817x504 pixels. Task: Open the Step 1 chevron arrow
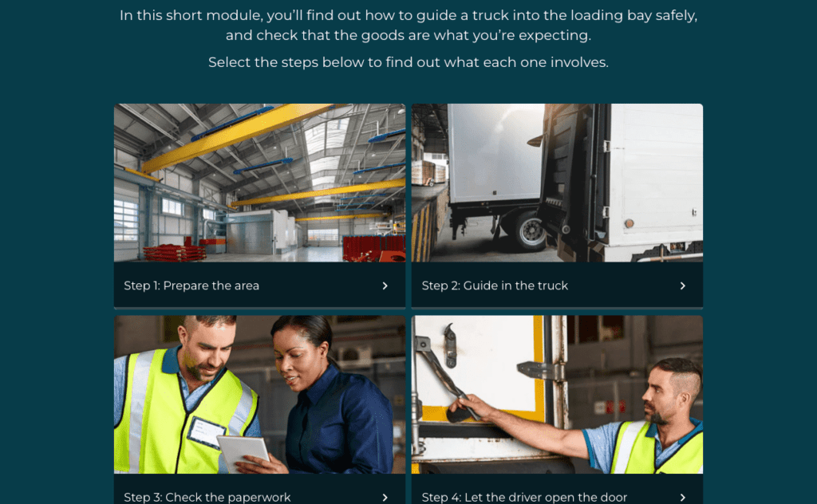point(385,285)
